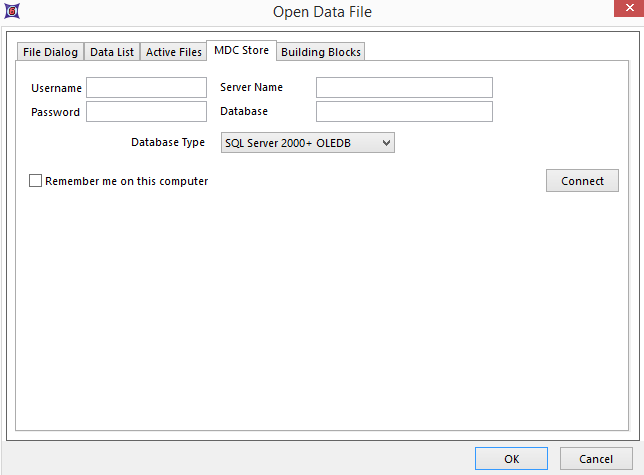Viewport: 644px width, 475px height.
Task: Click the Database Type label text
Action: (168, 143)
